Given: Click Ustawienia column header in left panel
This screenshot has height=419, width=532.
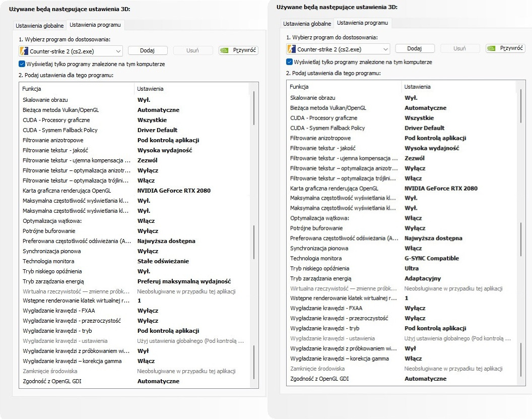Looking at the screenshot, I should (192, 89).
